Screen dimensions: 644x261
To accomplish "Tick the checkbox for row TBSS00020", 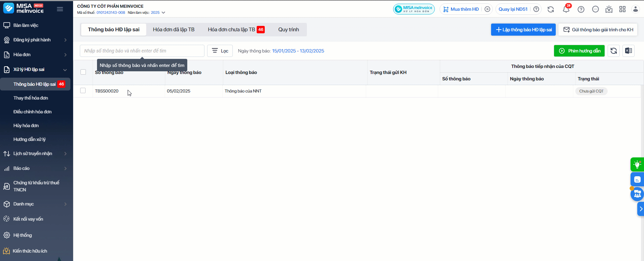I will pyautogui.click(x=83, y=91).
